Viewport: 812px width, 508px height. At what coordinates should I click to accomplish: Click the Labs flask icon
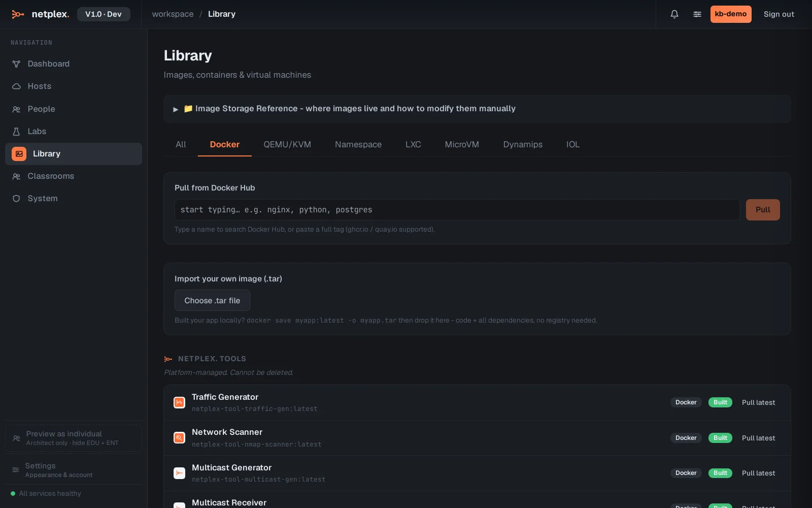(16, 132)
